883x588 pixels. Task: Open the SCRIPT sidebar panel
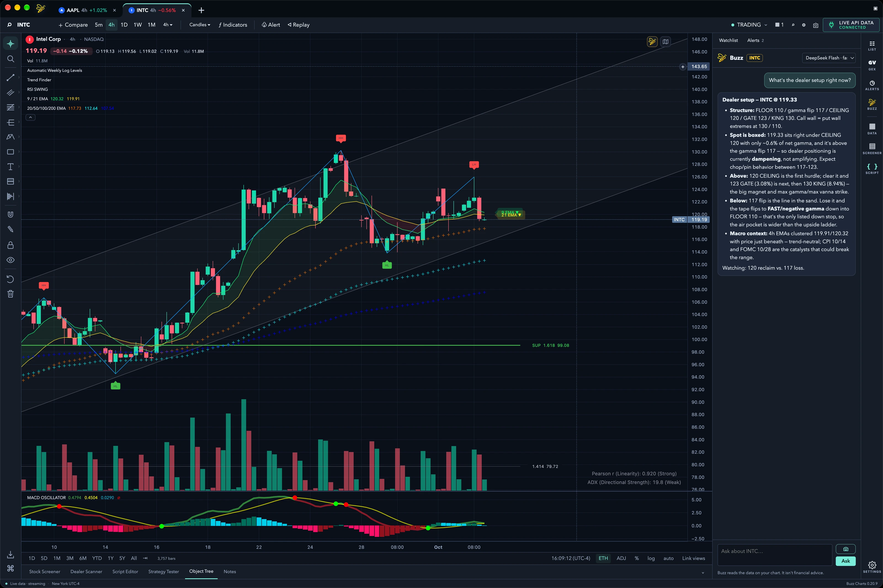point(872,169)
